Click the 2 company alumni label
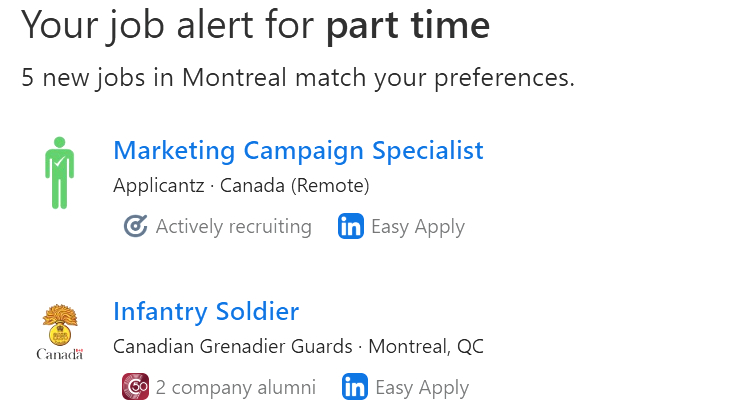 coord(235,387)
